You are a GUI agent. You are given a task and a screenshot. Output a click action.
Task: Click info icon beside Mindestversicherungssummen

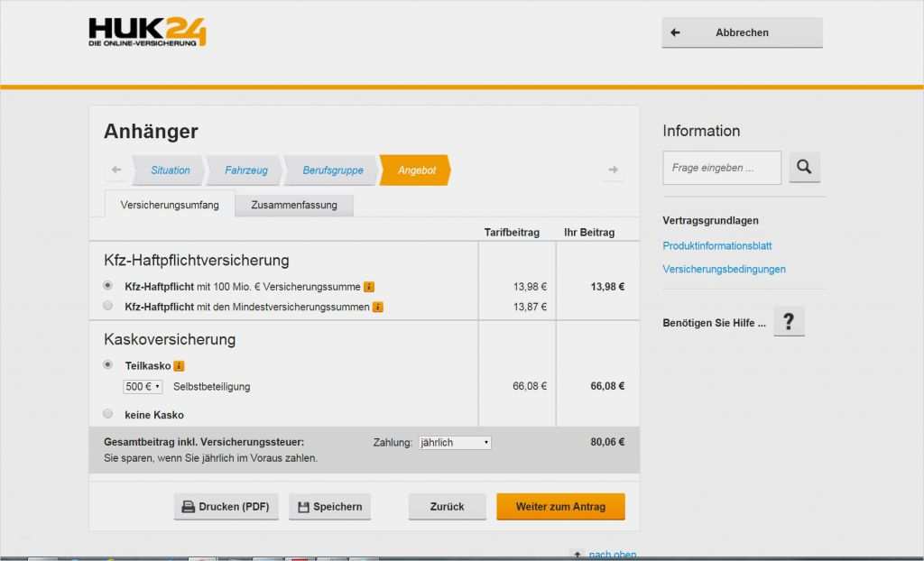378,307
